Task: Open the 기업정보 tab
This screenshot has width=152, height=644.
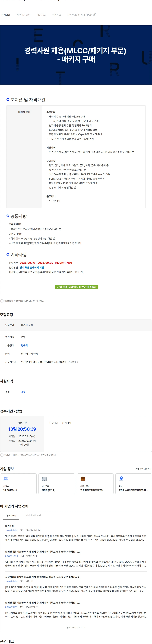Action: (x=41, y=15)
